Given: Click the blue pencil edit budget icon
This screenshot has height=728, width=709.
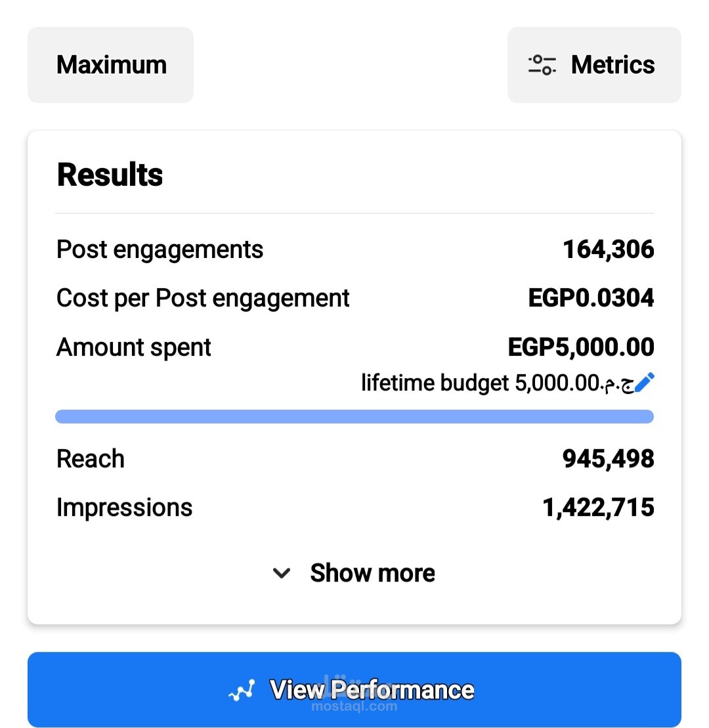Looking at the screenshot, I should pos(645,383).
